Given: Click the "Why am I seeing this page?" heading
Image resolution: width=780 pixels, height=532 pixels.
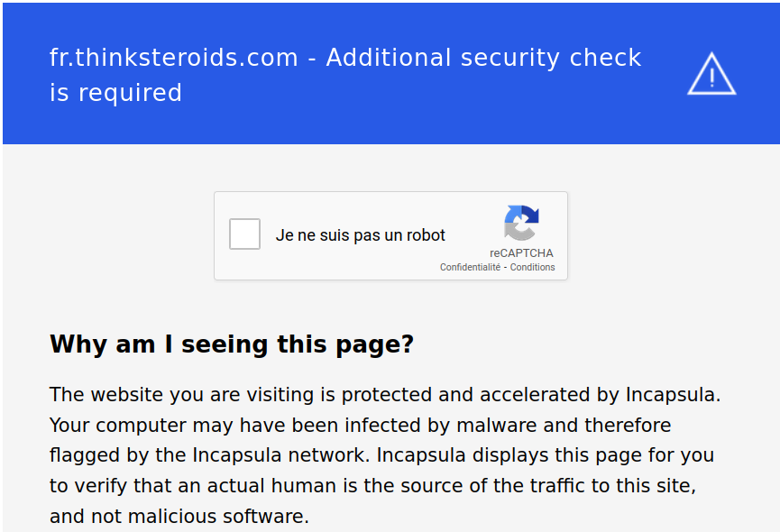Looking at the screenshot, I should coord(232,344).
